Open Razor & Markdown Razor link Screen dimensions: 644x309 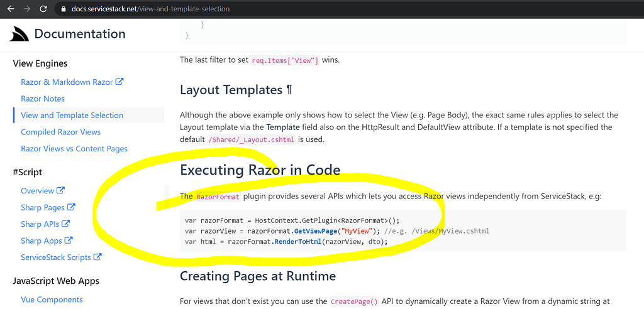67,82
